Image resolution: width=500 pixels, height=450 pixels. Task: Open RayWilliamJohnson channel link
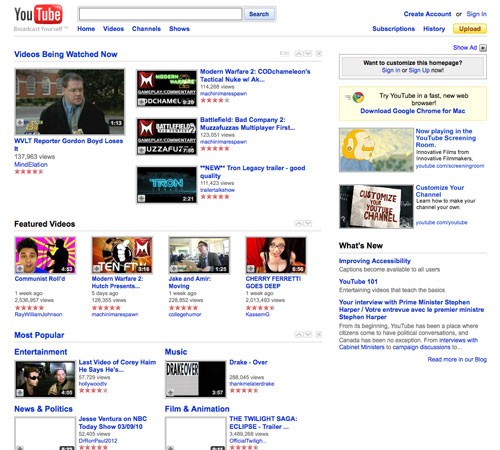pos(38,314)
